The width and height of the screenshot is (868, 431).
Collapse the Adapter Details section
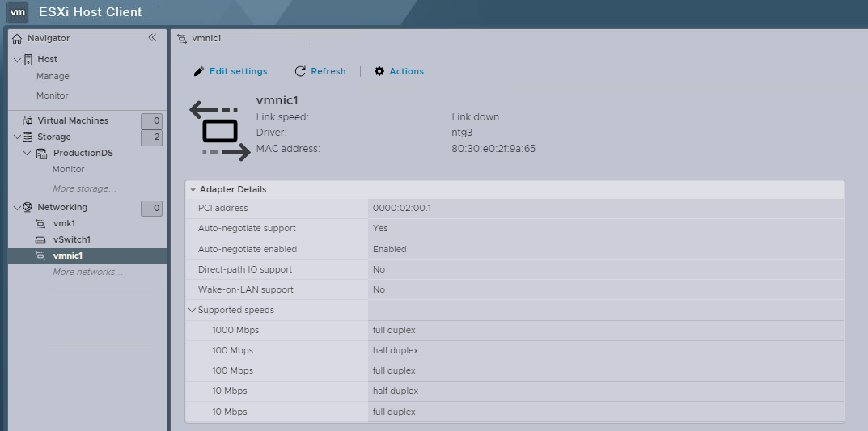point(193,190)
